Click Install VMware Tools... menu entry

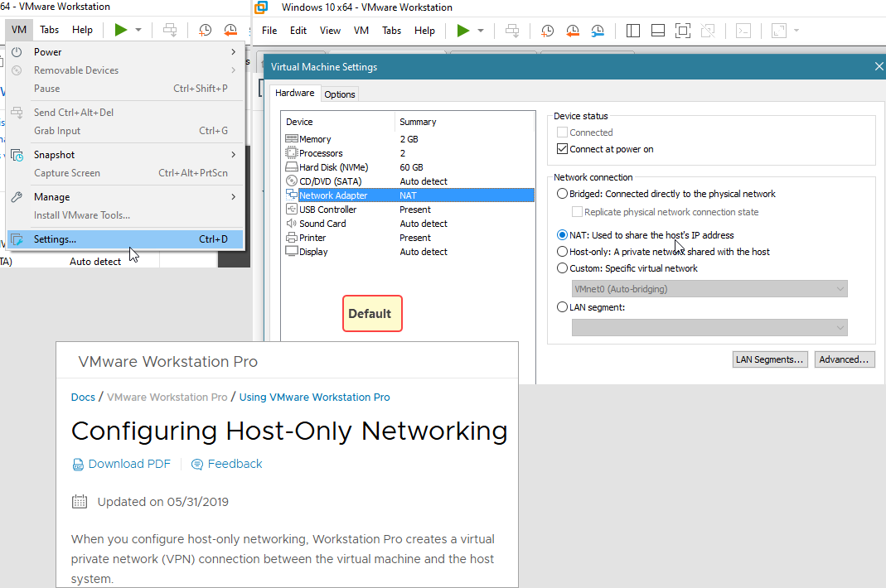[x=125, y=215]
